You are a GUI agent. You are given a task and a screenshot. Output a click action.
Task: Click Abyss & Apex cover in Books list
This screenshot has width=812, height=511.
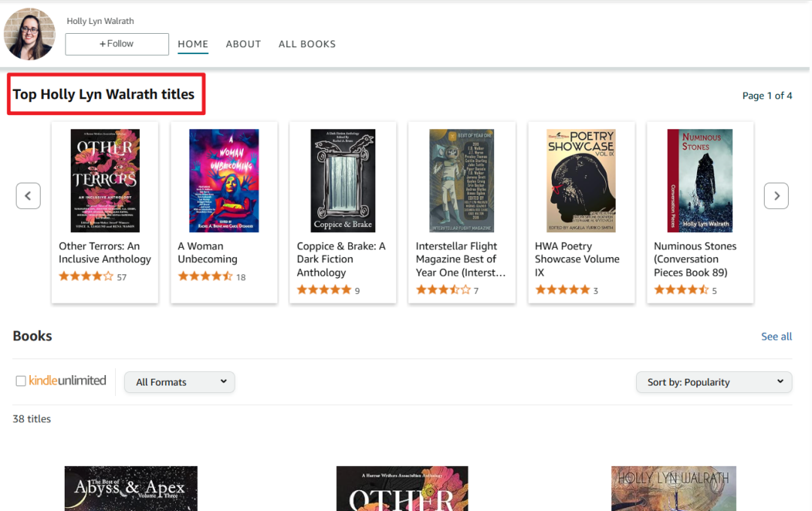131,488
